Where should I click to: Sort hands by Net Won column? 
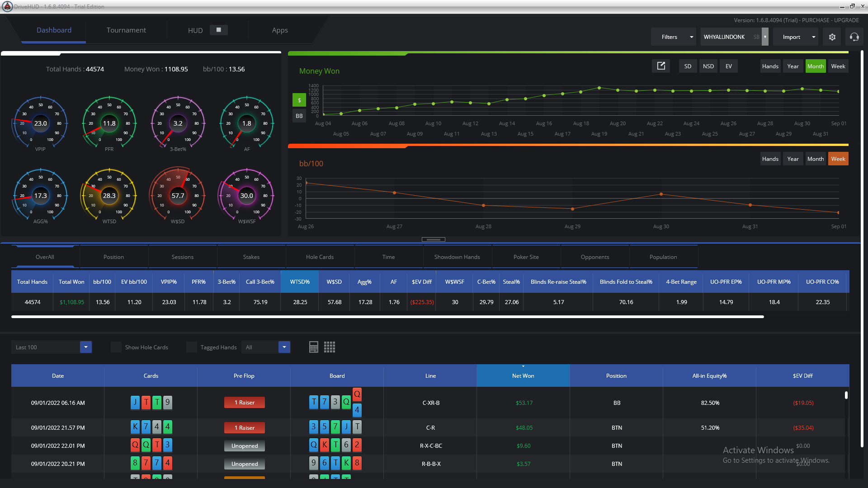pos(523,375)
